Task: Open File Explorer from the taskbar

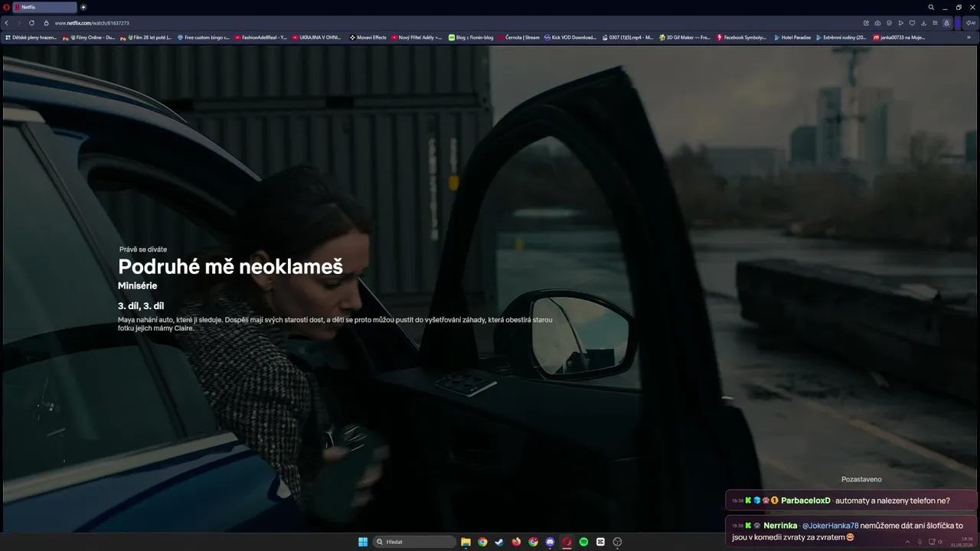Action: click(465, 542)
